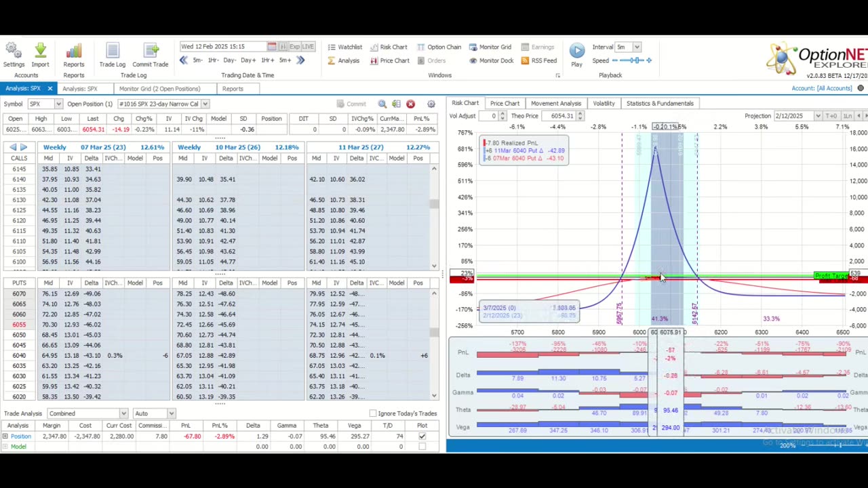Toggle the 1Ln projection button
The height and width of the screenshot is (488, 868).
tap(847, 116)
